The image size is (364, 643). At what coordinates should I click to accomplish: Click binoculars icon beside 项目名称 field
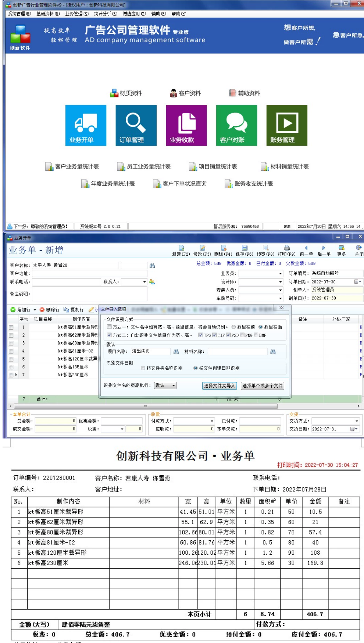click(176, 352)
